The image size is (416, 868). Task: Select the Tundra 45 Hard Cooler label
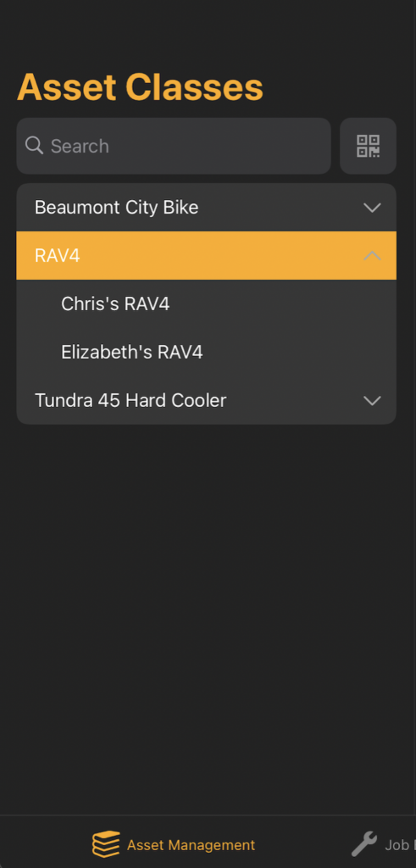tap(130, 400)
